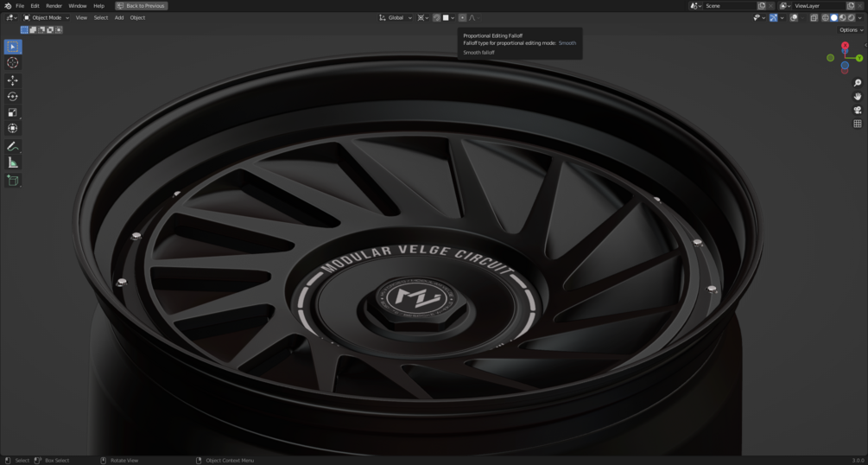Open the editor type dropdown
The height and width of the screenshot is (465, 868).
pyautogui.click(x=11, y=18)
